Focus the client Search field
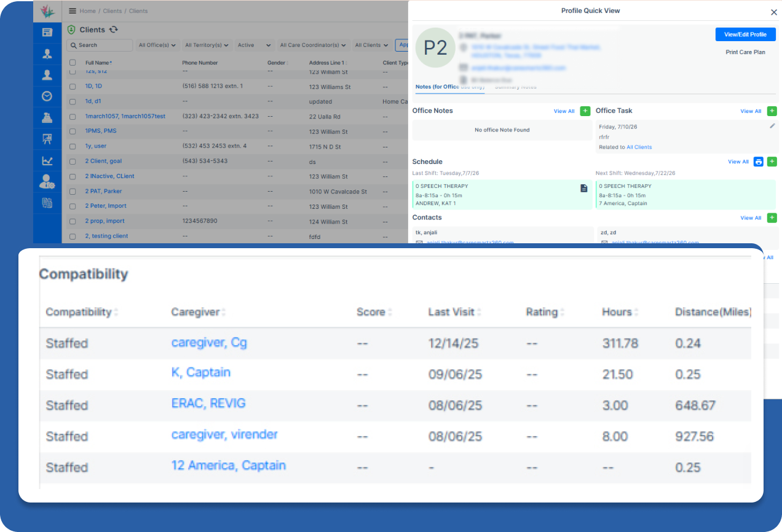782x532 pixels. (x=100, y=45)
